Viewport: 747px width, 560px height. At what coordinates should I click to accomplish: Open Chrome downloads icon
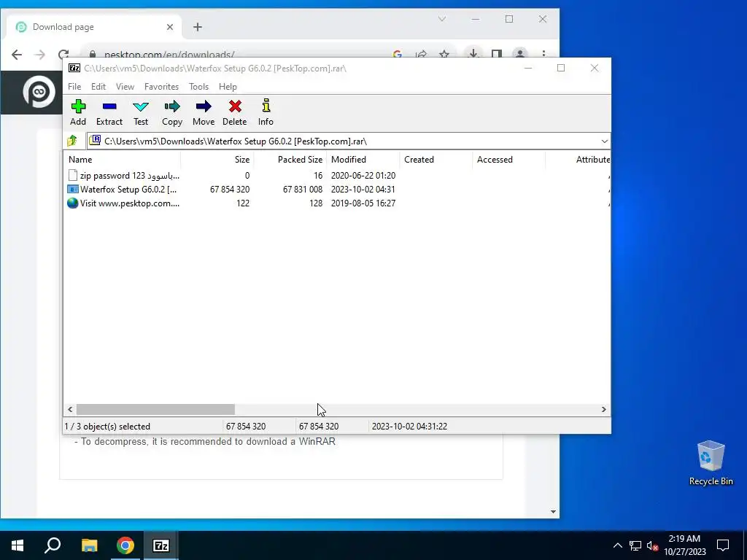tap(473, 54)
